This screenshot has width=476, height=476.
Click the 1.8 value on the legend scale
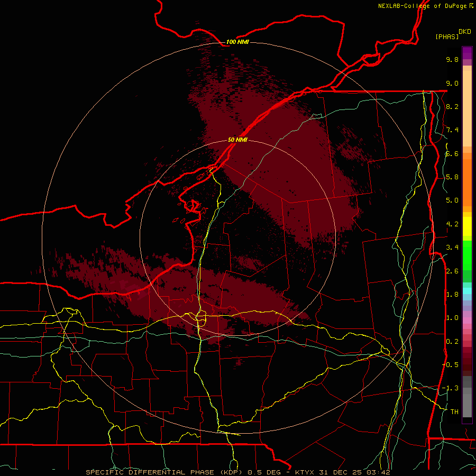[452, 295]
